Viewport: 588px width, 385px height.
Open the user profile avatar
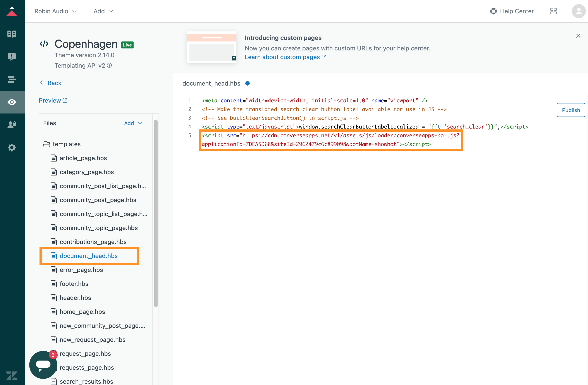point(578,11)
